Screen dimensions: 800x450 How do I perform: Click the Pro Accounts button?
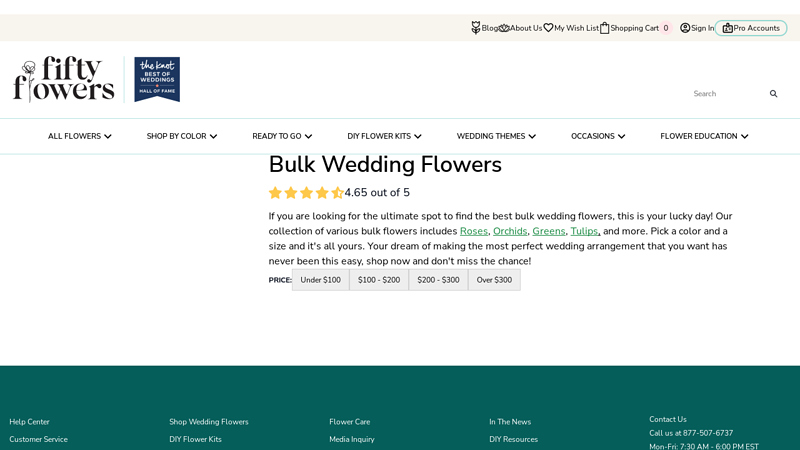tap(751, 28)
